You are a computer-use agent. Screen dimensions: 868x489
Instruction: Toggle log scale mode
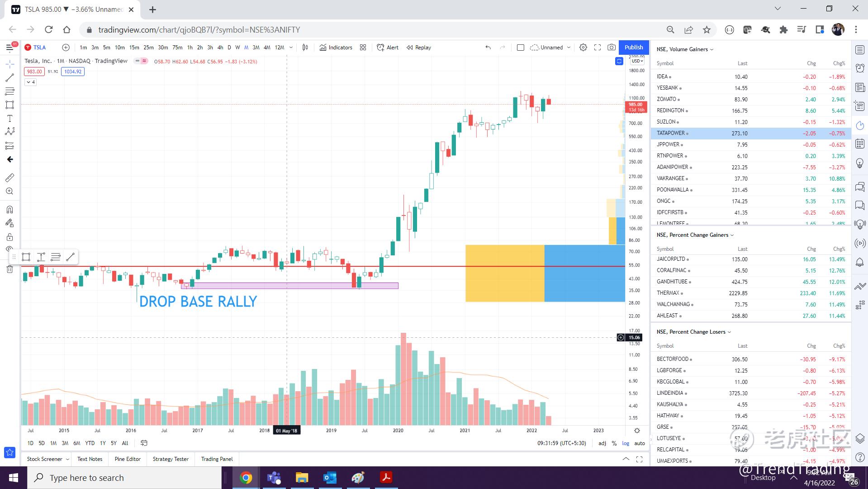tap(626, 443)
